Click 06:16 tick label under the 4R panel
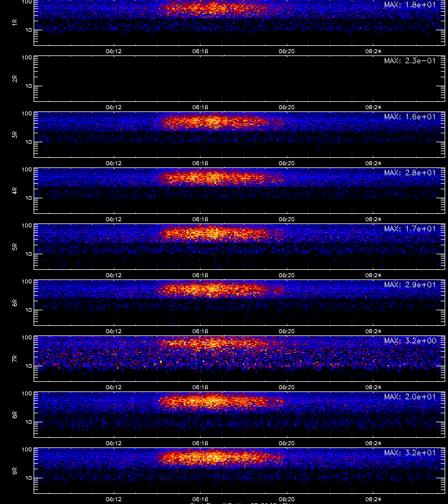This screenshot has height=504, width=448. (200, 219)
